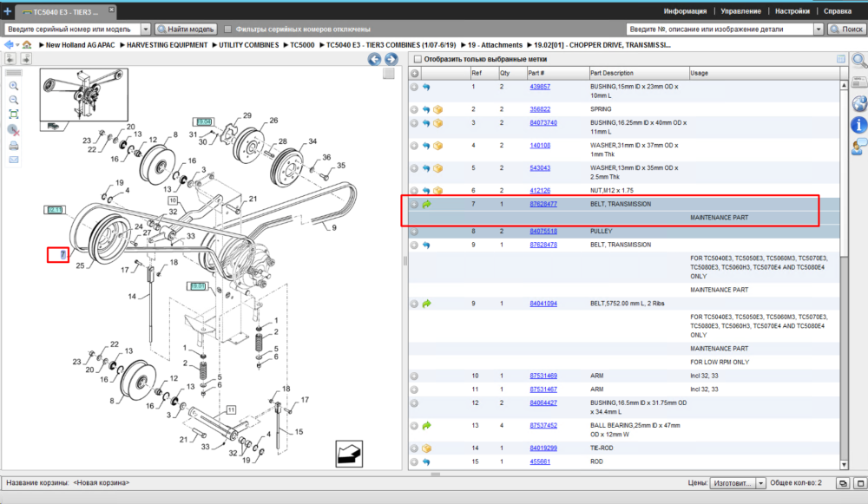Viewport: 868px width, 504px height.
Task: Zoom in on the parts diagram
Action: click(x=14, y=86)
